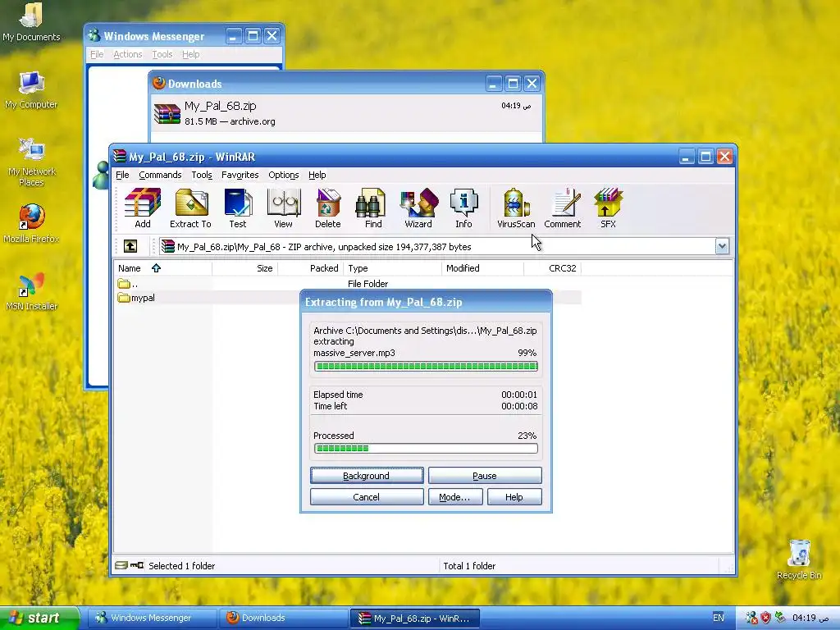
Task: Click the drive icon in WinRAR status bar
Action: 121,565
